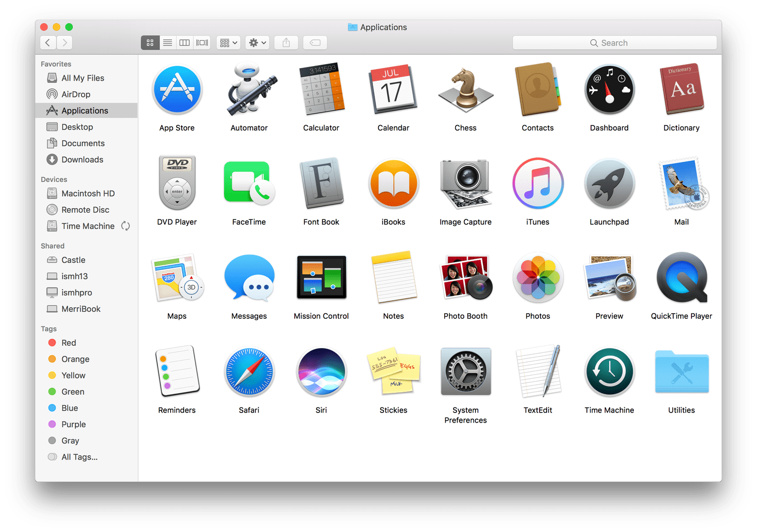
Task: Select the Reminders app icon
Action: click(x=177, y=371)
